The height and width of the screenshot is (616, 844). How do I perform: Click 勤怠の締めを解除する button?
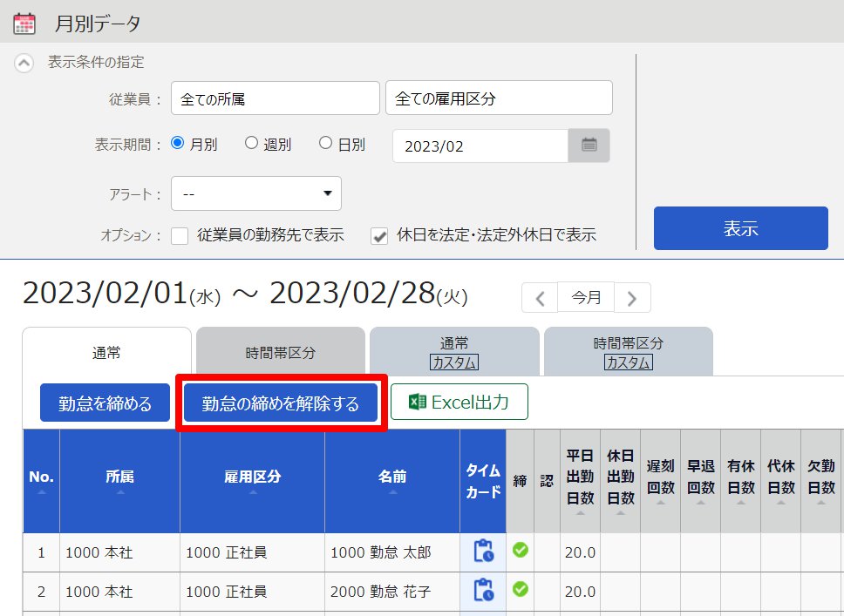pos(281,403)
